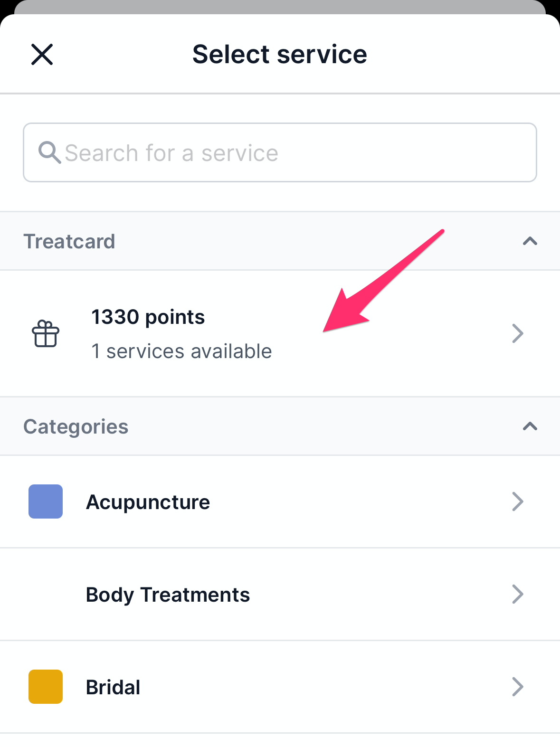Open Bridal via its right chevron
This screenshot has width=560, height=747.
[x=518, y=687]
